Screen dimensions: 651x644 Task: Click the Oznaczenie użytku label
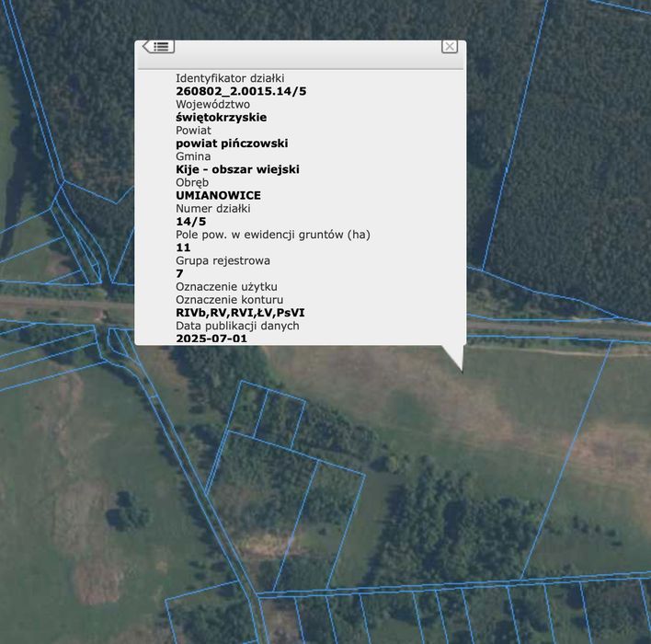226,287
